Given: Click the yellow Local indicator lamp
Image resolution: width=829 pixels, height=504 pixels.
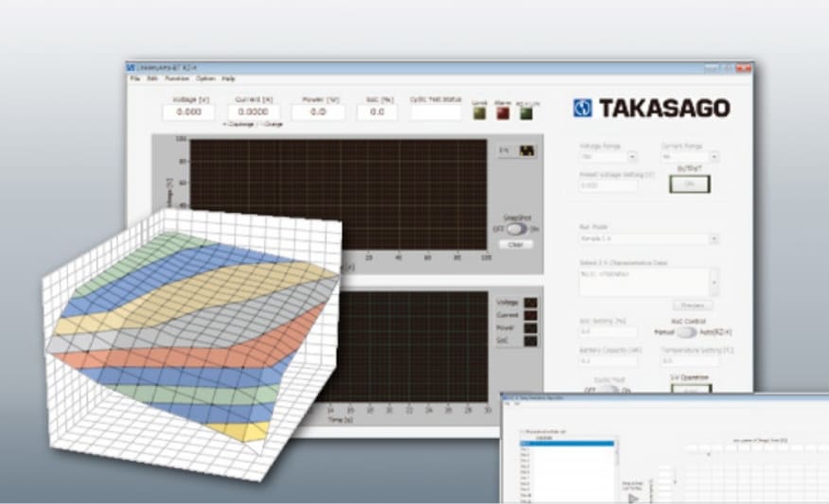Looking at the screenshot, I should pos(480,113).
